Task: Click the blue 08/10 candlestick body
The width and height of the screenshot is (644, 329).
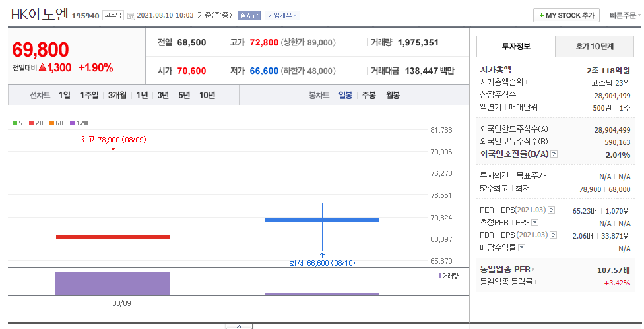Action: (322, 220)
